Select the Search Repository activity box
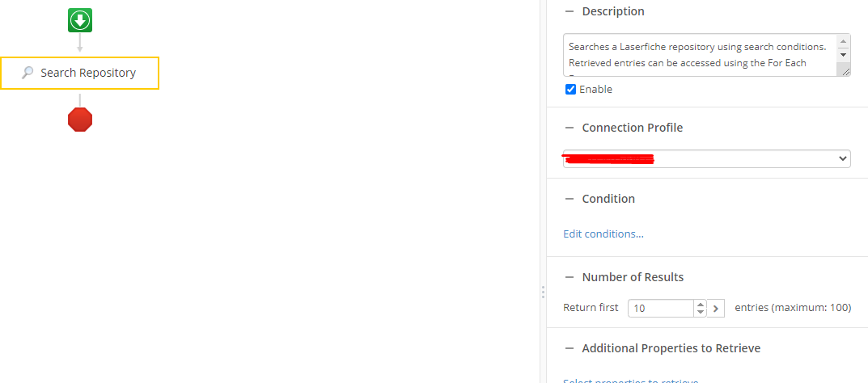Viewport: 868px width, 383px height. point(80,73)
